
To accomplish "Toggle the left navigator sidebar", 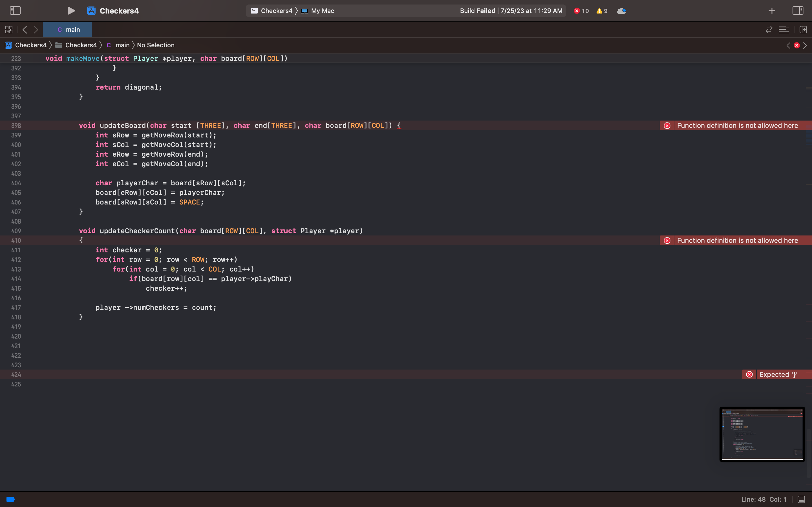I will click(x=15, y=11).
